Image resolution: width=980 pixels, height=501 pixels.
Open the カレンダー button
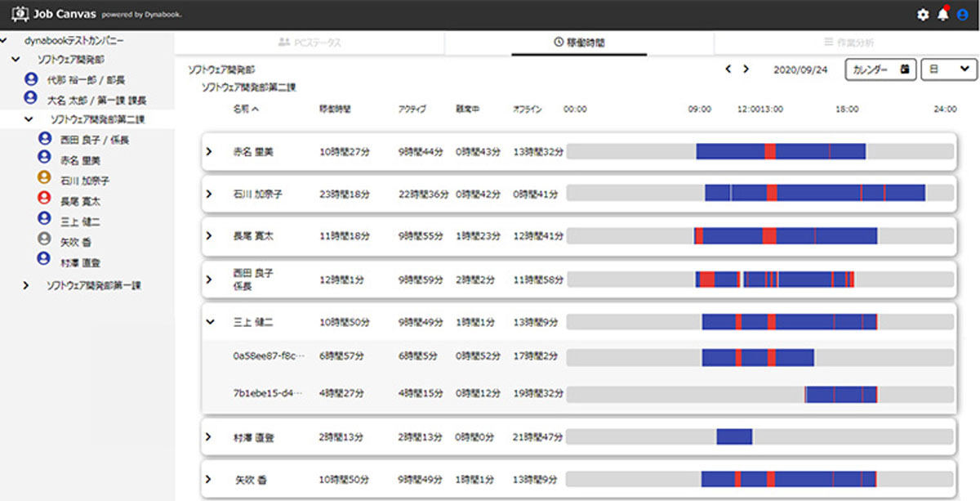click(x=880, y=69)
